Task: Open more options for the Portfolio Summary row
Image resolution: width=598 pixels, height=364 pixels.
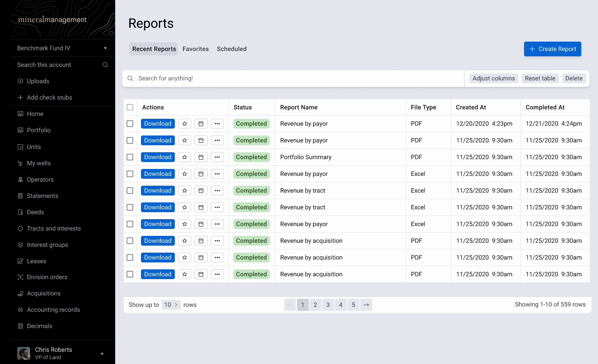Action: click(217, 157)
